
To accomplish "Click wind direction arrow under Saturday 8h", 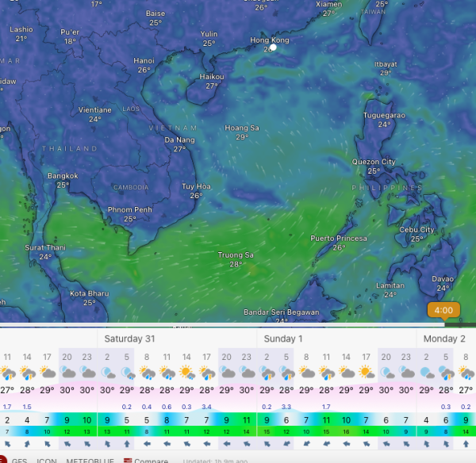I will [147, 445].
